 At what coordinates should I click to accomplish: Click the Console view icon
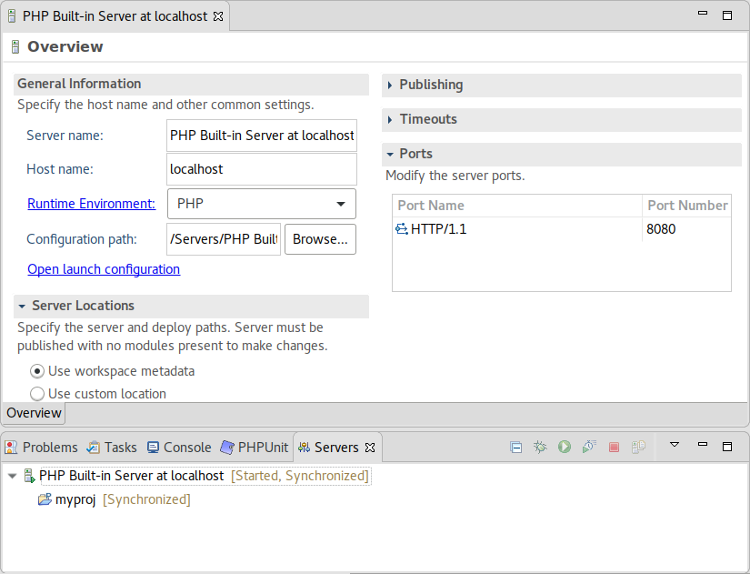(x=153, y=447)
